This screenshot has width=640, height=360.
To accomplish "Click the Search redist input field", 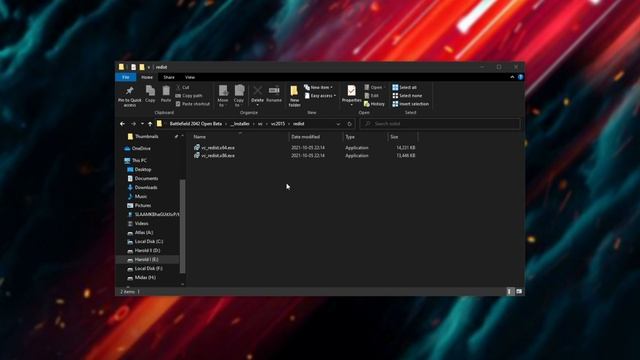I will point(440,124).
